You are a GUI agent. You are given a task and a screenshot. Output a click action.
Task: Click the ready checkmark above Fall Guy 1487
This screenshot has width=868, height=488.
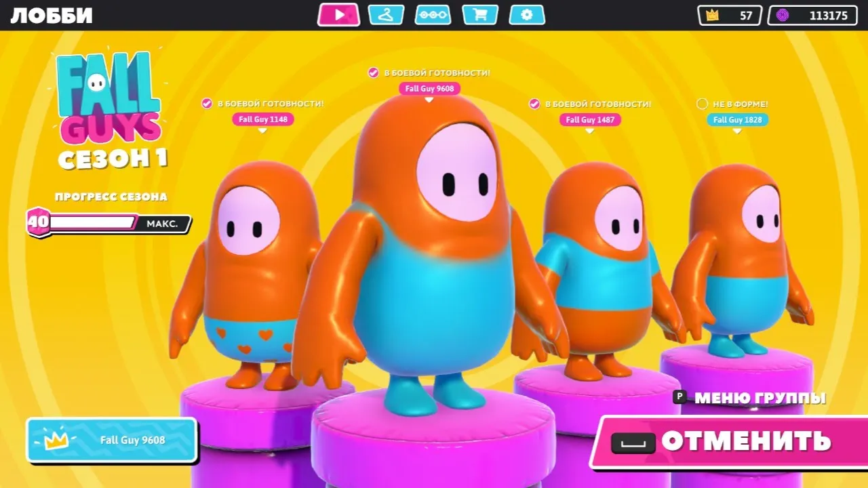point(534,104)
